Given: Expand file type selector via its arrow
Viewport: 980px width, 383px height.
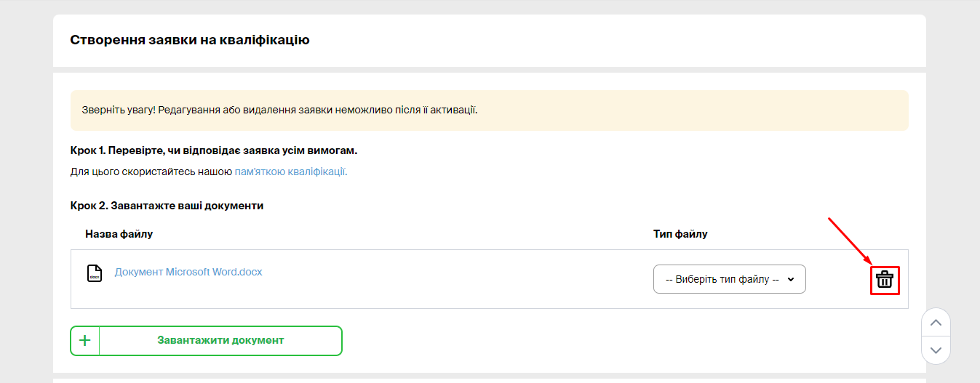Looking at the screenshot, I should 791,279.
